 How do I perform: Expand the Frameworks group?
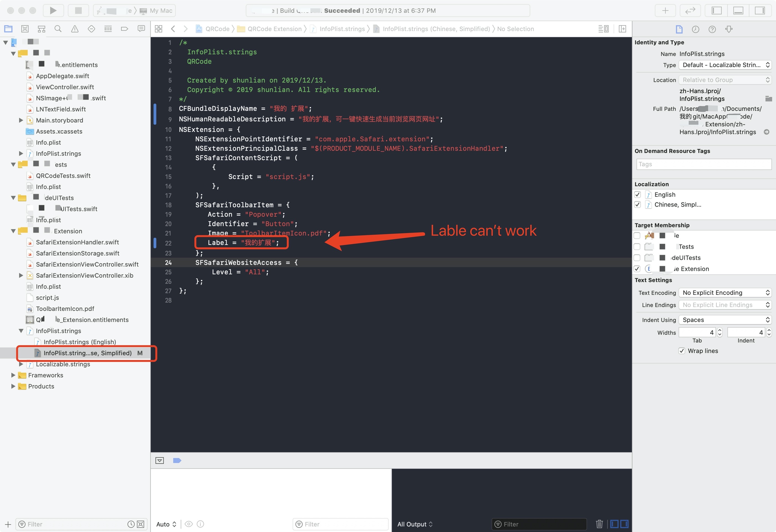(13, 375)
